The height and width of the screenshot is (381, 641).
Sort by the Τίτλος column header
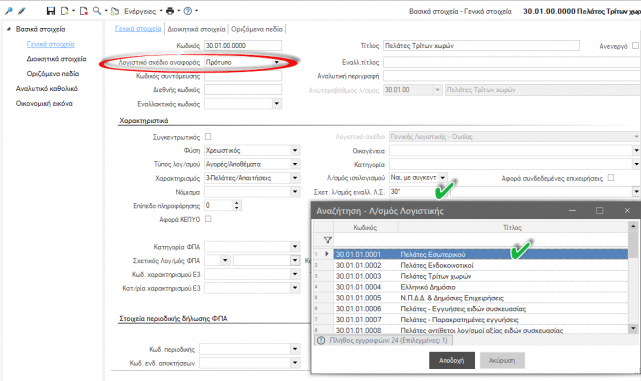513,227
